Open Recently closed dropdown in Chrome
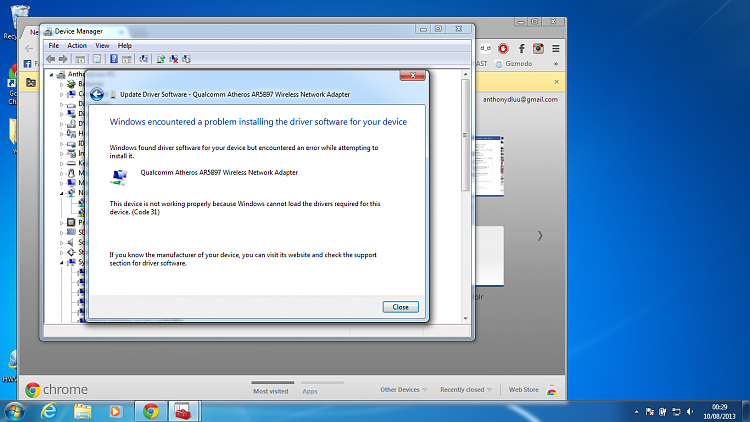 tap(466, 389)
